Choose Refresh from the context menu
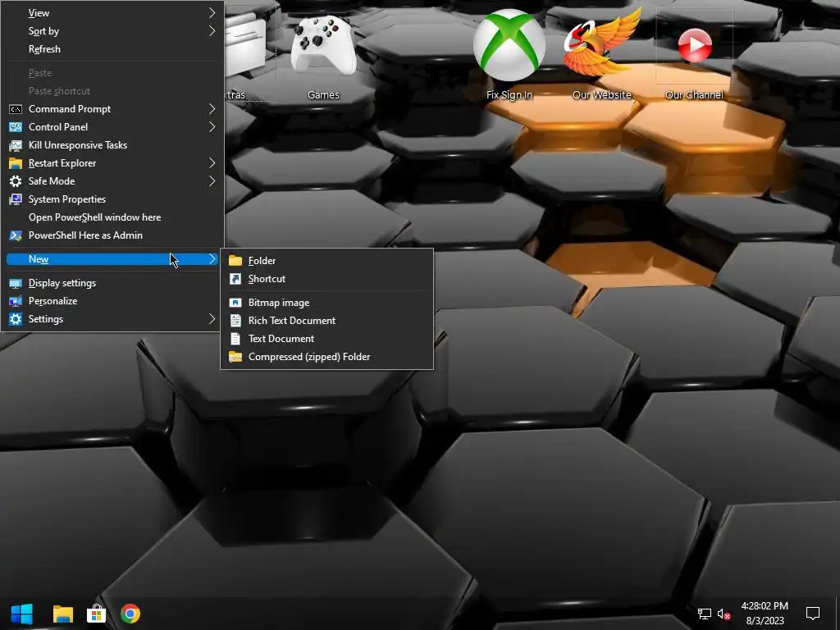This screenshot has height=630, width=840. click(112, 48)
